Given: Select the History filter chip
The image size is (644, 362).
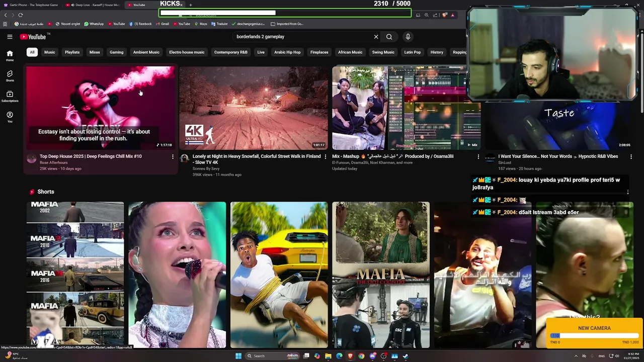Looking at the screenshot, I should click(x=437, y=52).
